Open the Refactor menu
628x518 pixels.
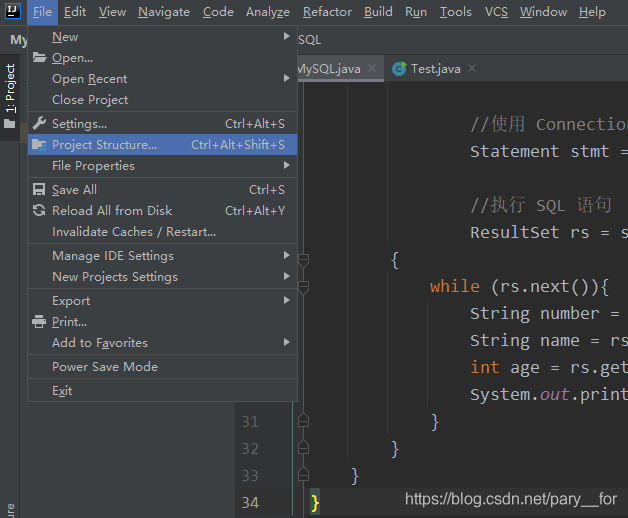[x=327, y=12]
